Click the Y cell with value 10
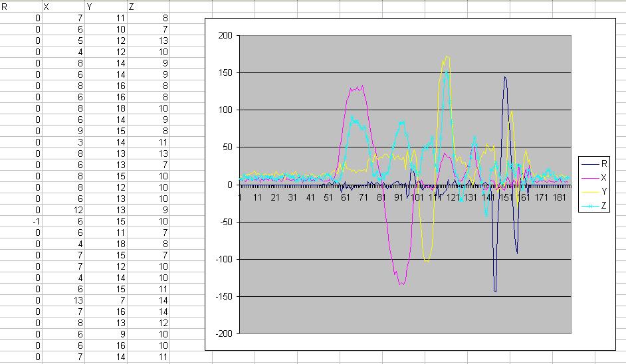The height and width of the screenshot is (364, 626). click(106, 29)
